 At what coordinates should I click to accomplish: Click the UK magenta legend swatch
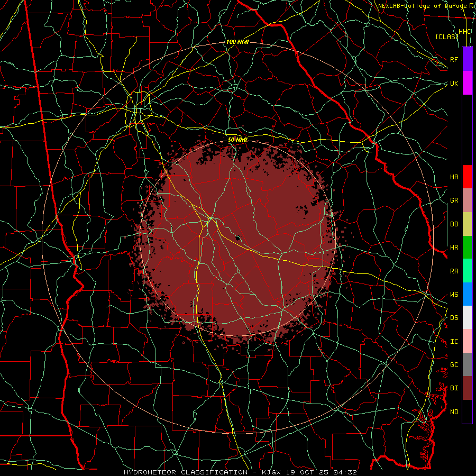coord(467,83)
